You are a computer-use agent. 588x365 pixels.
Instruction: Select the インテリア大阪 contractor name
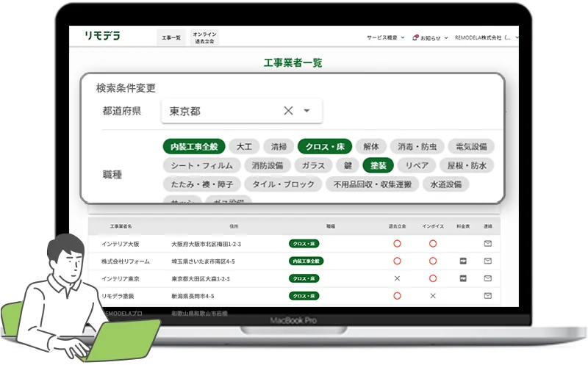(120, 244)
